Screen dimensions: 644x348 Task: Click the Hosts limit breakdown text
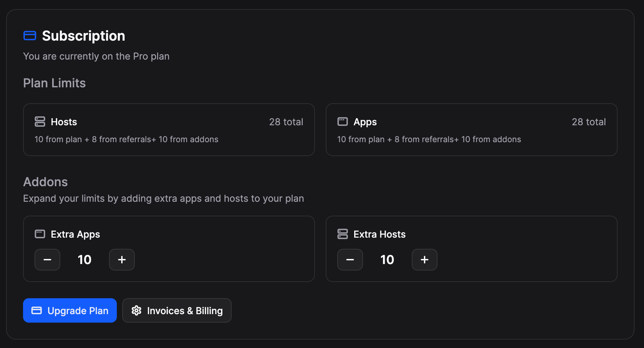(126, 139)
